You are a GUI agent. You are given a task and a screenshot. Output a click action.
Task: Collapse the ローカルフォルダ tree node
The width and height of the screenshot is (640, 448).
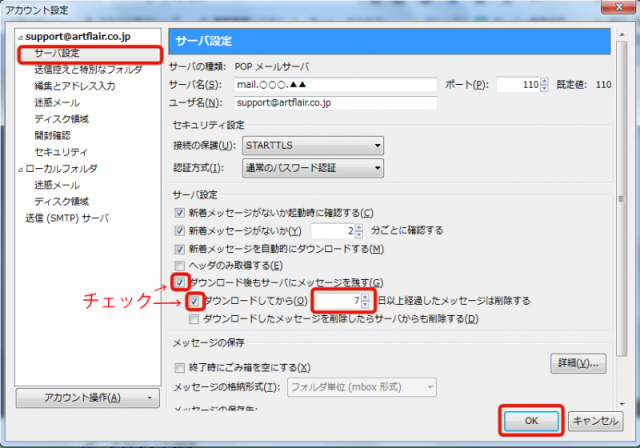tap(20, 169)
